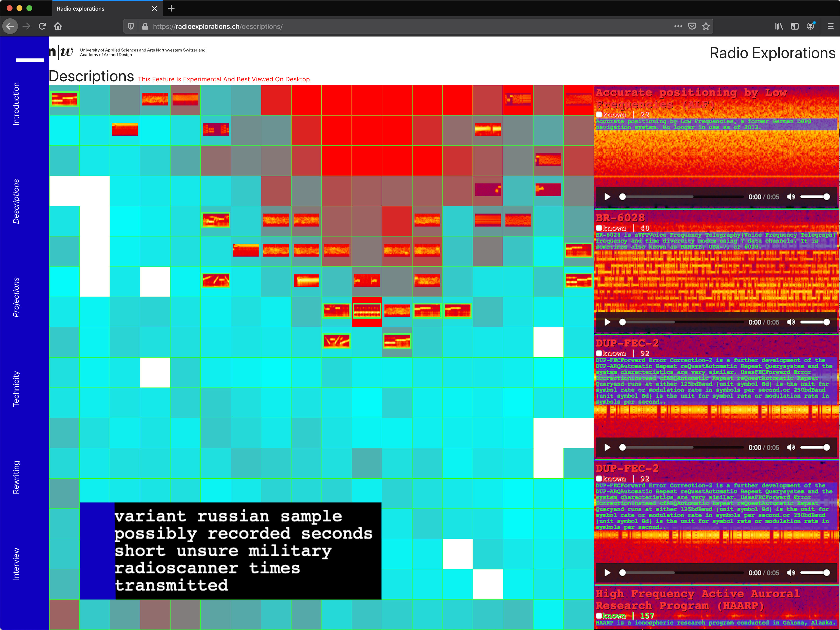Mute the DUP-FEC-2 first audio player
840x630 pixels.
[x=791, y=448]
